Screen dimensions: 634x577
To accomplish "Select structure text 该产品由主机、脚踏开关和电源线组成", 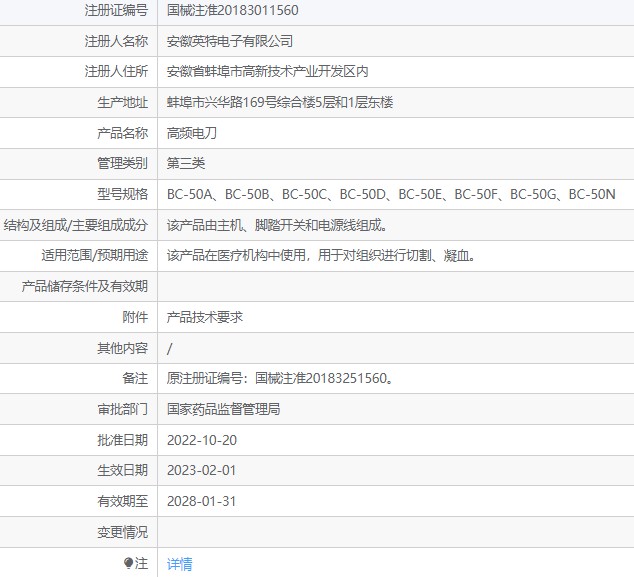I will click(277, 225).
